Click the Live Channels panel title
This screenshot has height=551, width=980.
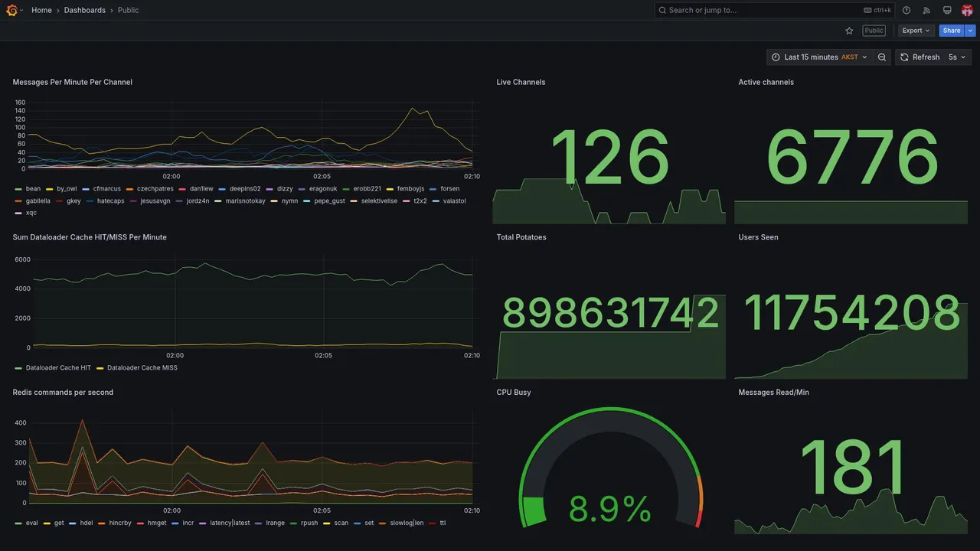pyautogui.click(x=521, y=82)
